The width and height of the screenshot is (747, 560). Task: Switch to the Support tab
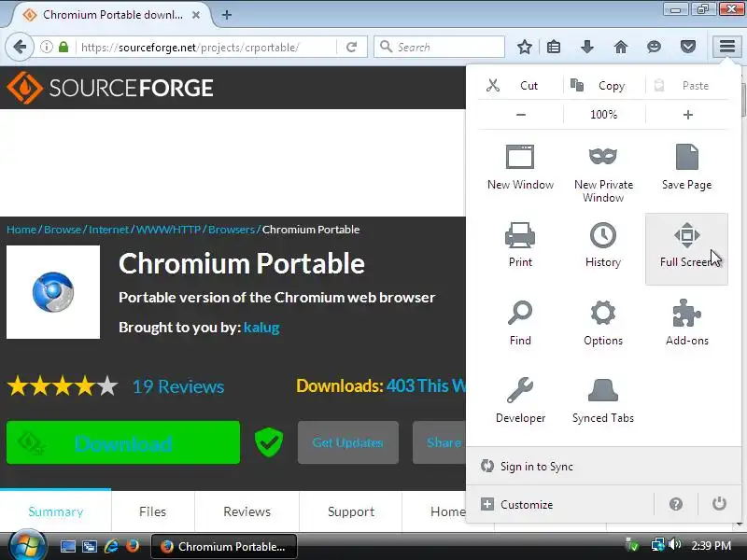(x=351, y=511)
